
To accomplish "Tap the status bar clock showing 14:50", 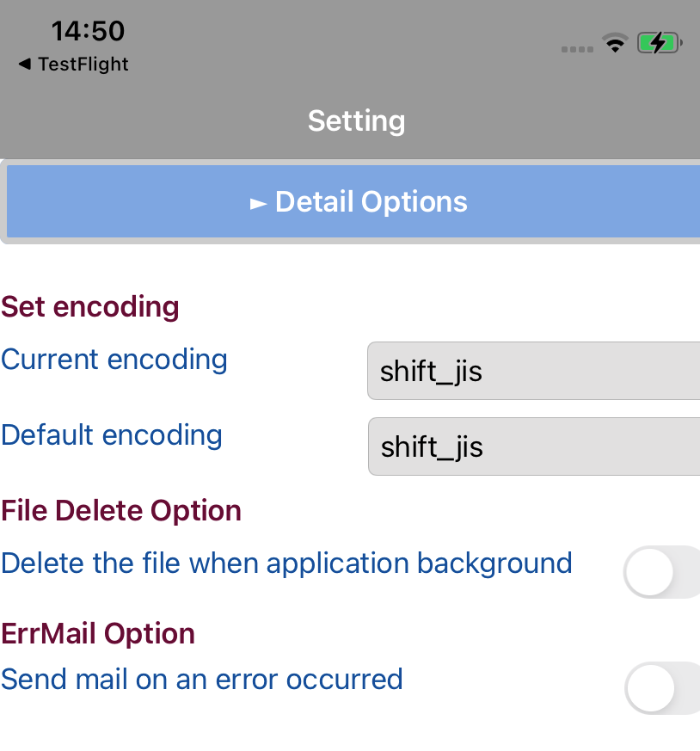I will click(x=88, y=31).
